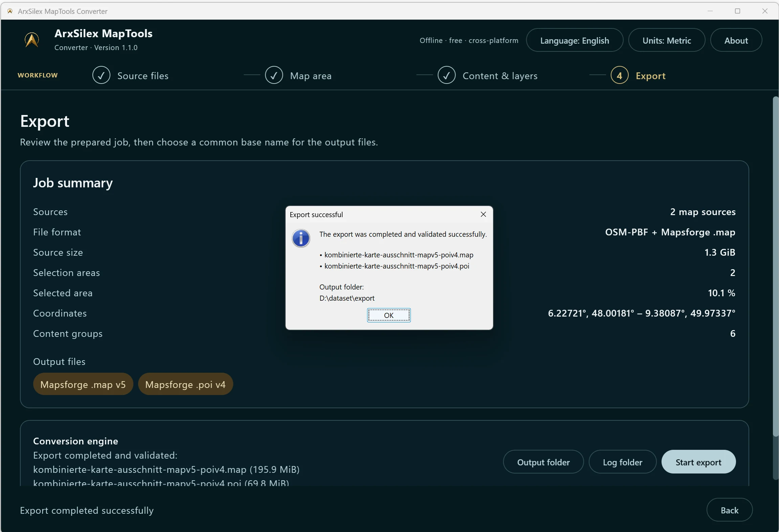Click the Mapsforge .map v5 chip
This screenshot has width=779, height=532.
[x=83, y=384]
